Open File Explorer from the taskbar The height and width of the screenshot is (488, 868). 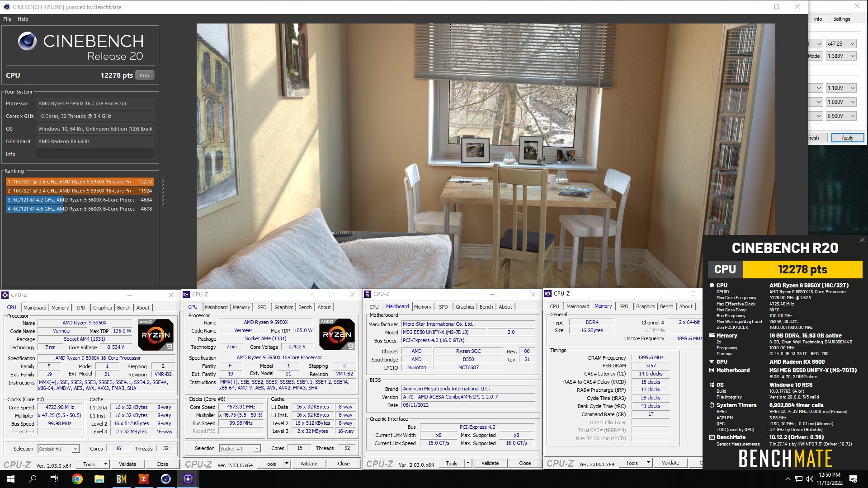coord(99,479)
